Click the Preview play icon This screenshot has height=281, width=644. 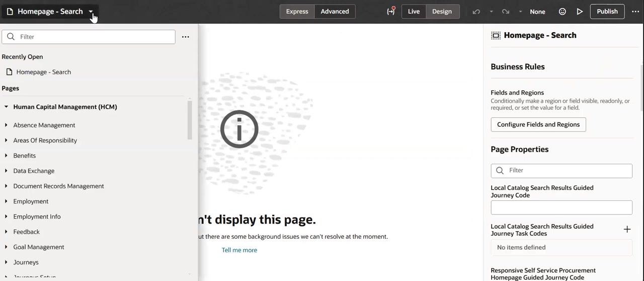pyautogui.click(x=580, y=12)
